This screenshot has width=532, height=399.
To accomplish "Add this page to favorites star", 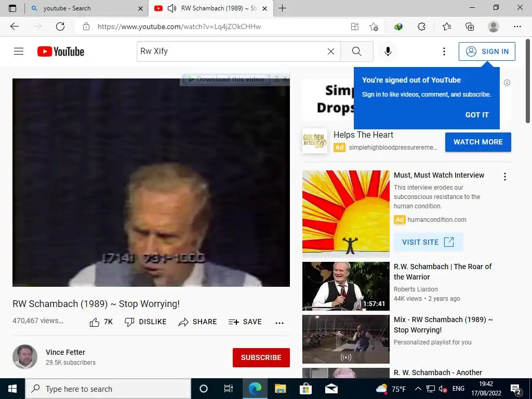I will click(374, 26).
